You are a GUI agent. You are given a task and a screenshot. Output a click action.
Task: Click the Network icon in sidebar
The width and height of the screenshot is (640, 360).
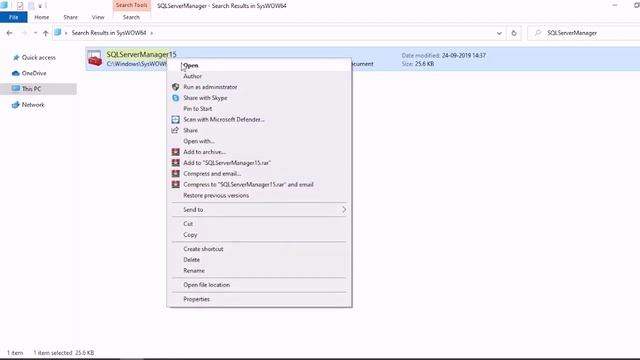point(16,105)
